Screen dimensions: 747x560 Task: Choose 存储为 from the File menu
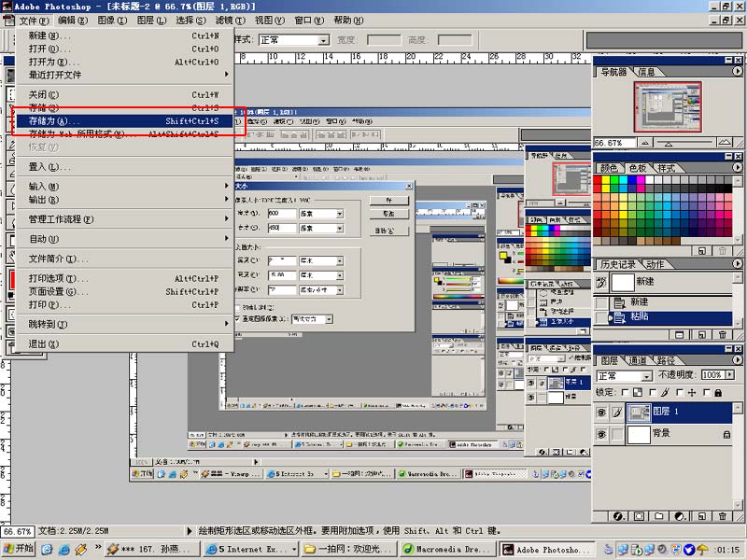tap(125, 121)
